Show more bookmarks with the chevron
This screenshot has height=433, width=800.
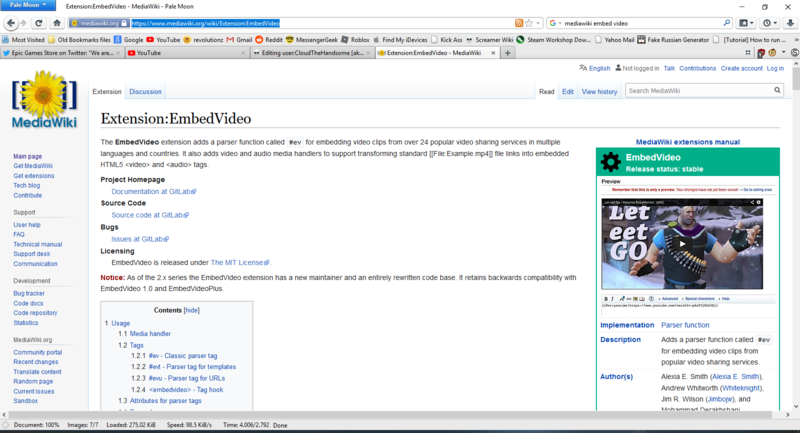click(x=796, y=40)
